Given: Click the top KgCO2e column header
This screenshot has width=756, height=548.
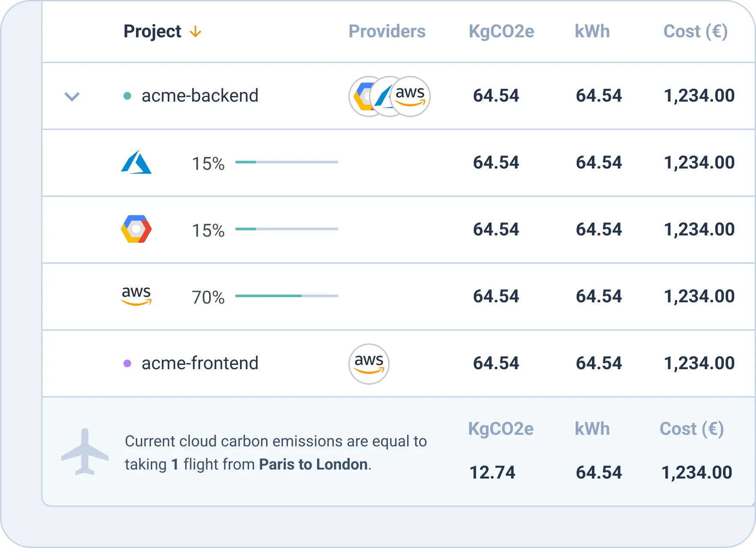Looking at the screenshot, I should [501, 31].
